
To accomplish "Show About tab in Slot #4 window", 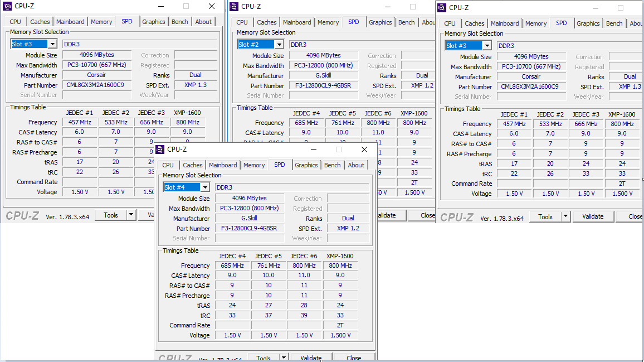I will (356, 165).
